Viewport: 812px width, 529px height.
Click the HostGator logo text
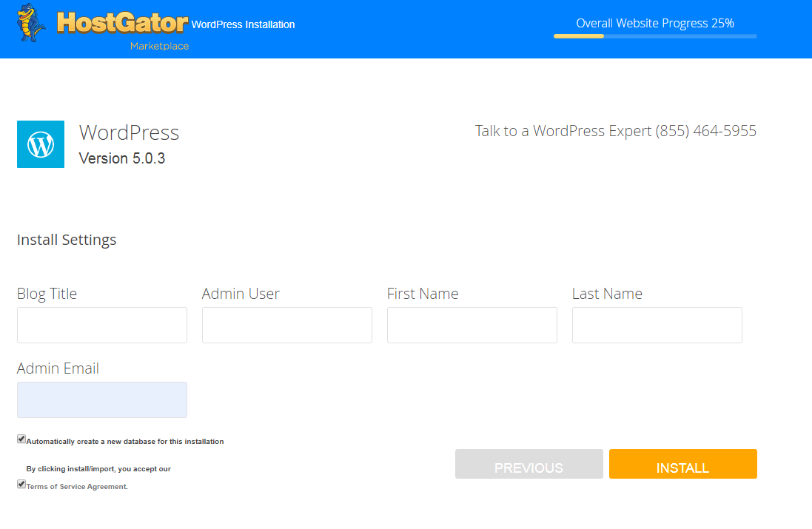[x=122, y=23]
